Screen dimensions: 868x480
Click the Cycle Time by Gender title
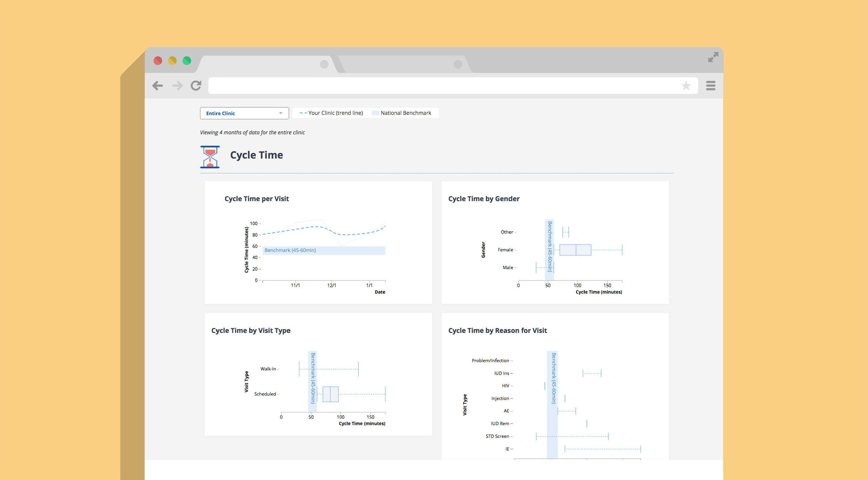coord(484,199)
